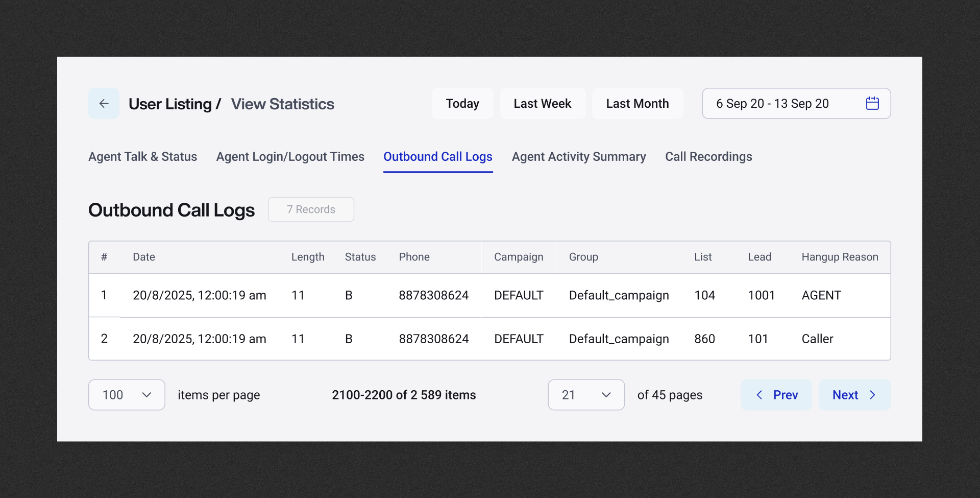Click the Today filter button
Image resolution: width=980 pixels, height=498 pixels.
(x=462, y=103)
